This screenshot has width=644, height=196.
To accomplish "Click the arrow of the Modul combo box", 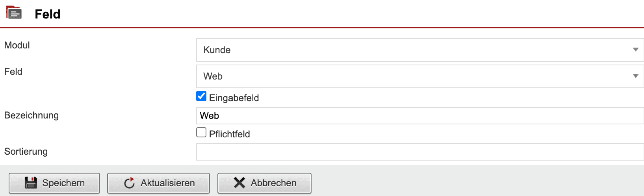I will coord(635,50).
